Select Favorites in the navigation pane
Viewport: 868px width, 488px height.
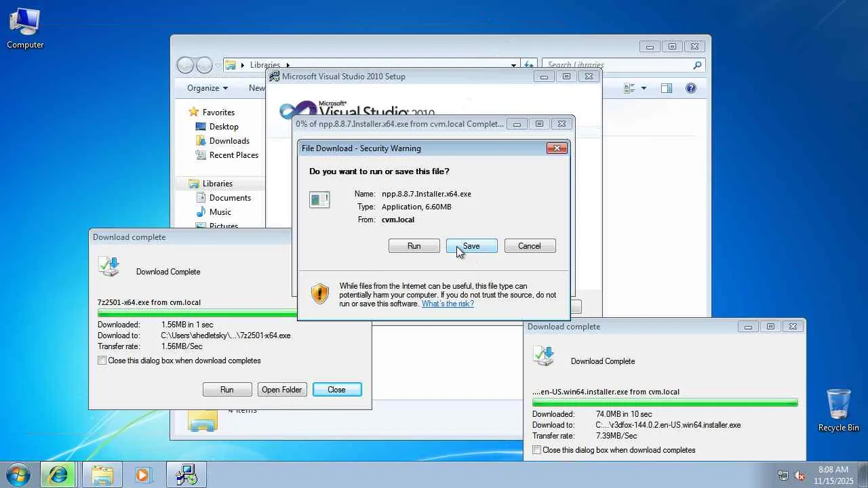click(218, 113)
